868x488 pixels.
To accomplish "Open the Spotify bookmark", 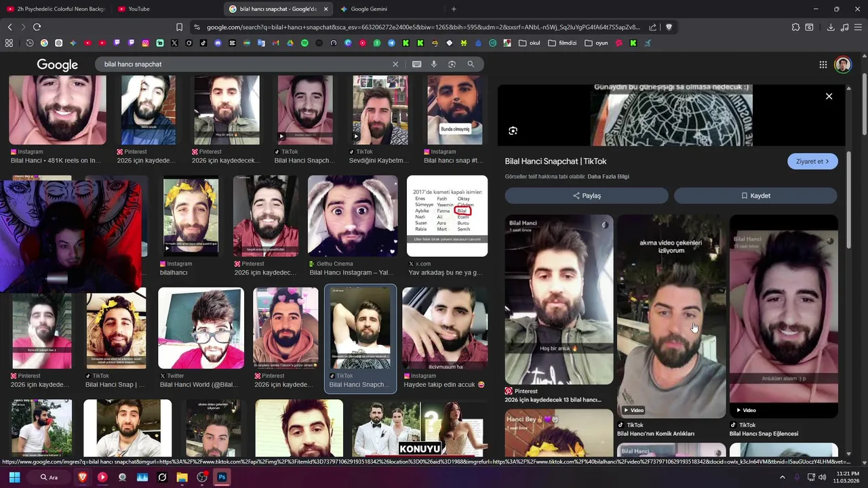I will point(304,43).
